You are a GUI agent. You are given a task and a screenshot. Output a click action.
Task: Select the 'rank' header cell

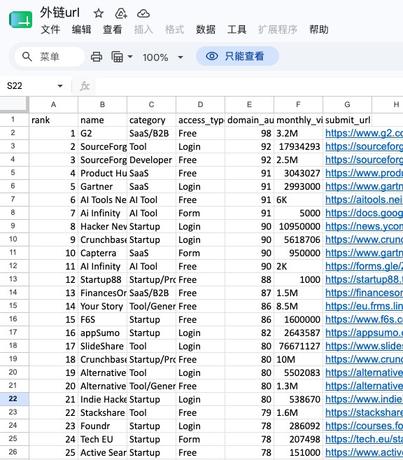pos(53,120)
